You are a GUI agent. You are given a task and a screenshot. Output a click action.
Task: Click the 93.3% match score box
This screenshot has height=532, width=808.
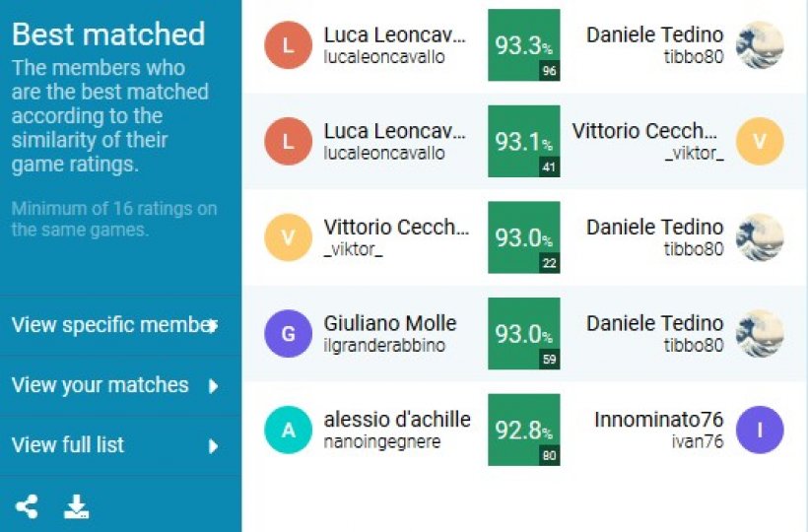pyautogui.click(x=524, y=45)
